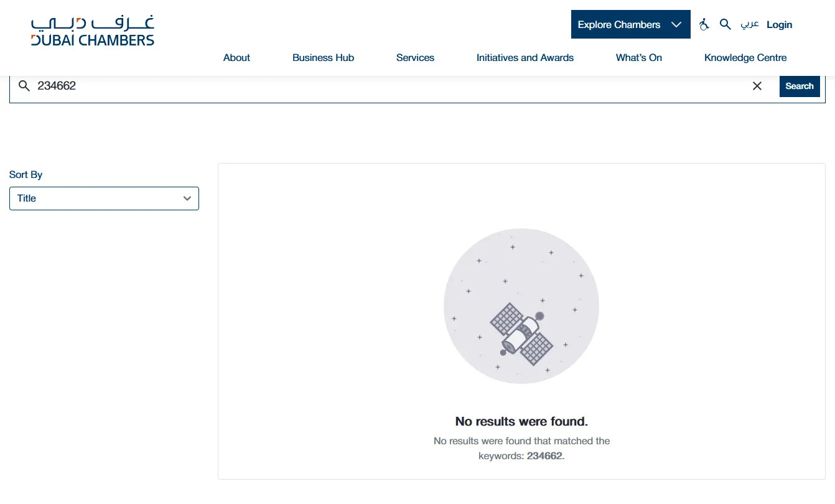The height and width of the screenshot is (504, 835).
Task: Open the Sort By Title dropdown
Action: (x=104, y=198)
